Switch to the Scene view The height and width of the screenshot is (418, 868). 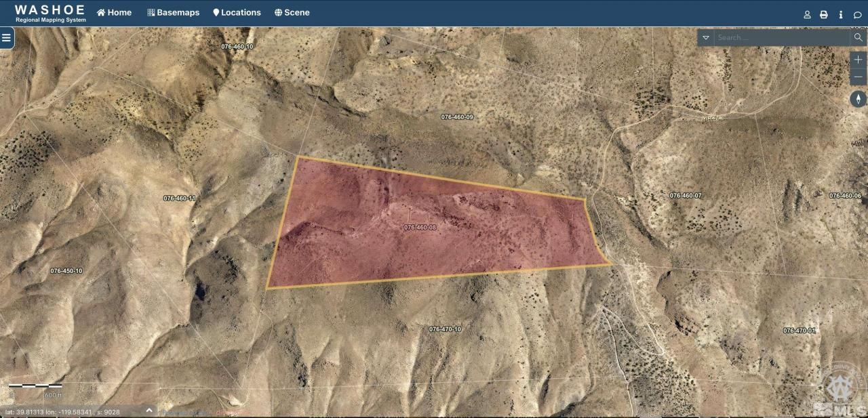(292, 12)
